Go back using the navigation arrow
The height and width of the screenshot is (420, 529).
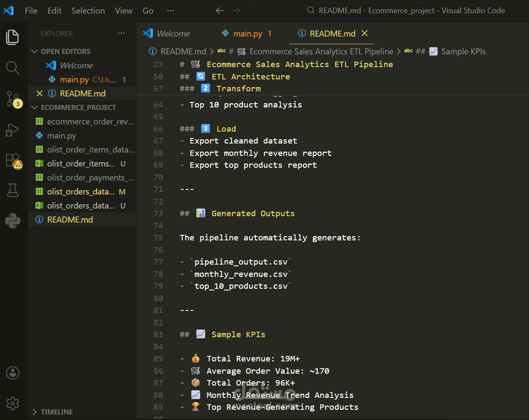coord(219,11)
